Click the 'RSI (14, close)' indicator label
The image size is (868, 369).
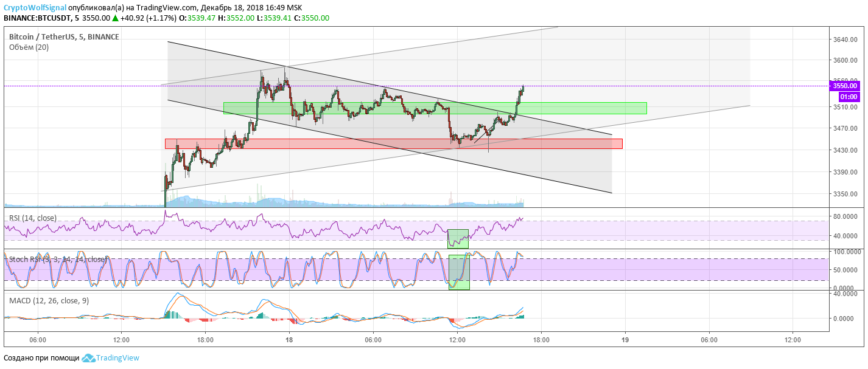coord(33,218)
